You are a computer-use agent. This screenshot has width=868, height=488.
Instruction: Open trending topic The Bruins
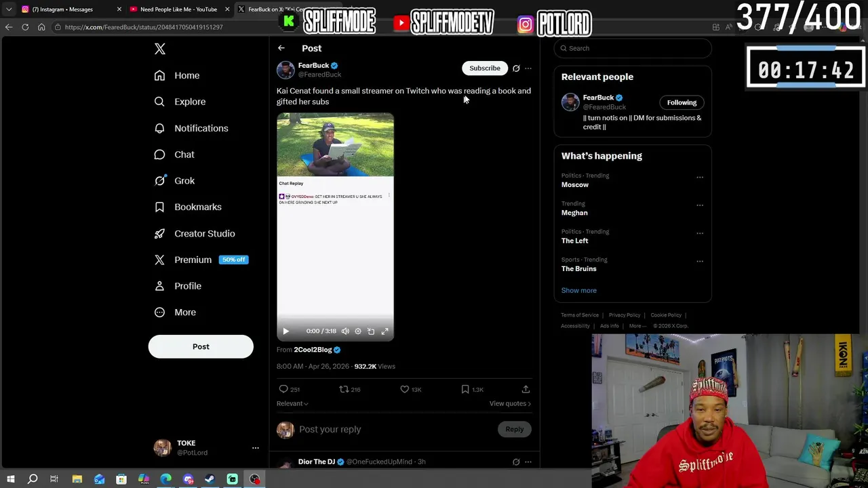tap(579, 269)
